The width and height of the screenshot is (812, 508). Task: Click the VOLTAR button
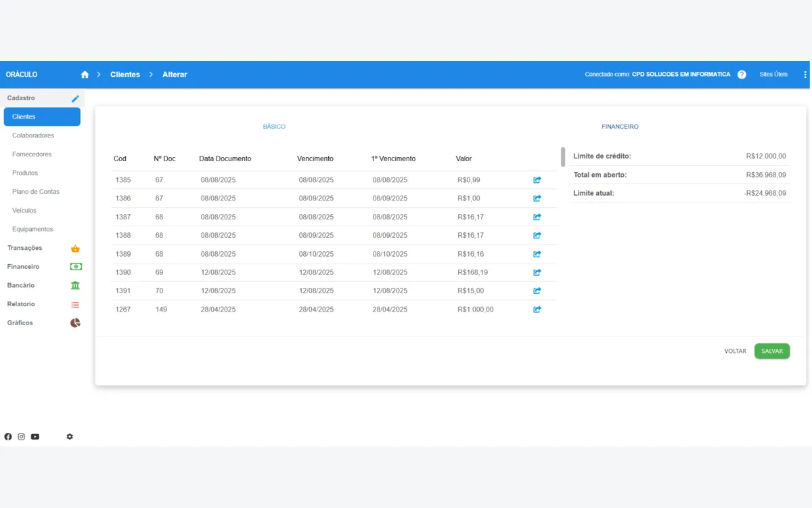pos(735,351)
